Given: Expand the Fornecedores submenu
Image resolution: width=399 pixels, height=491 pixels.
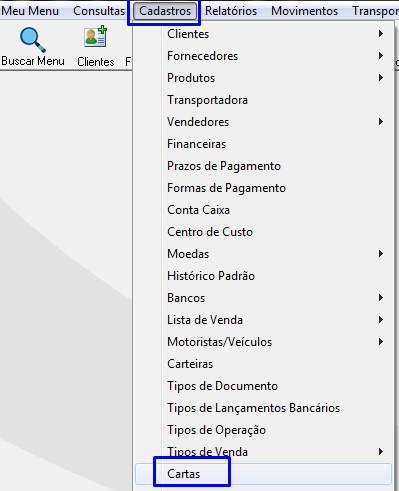Looking at the screenshot, I should (x=263, y=56).
